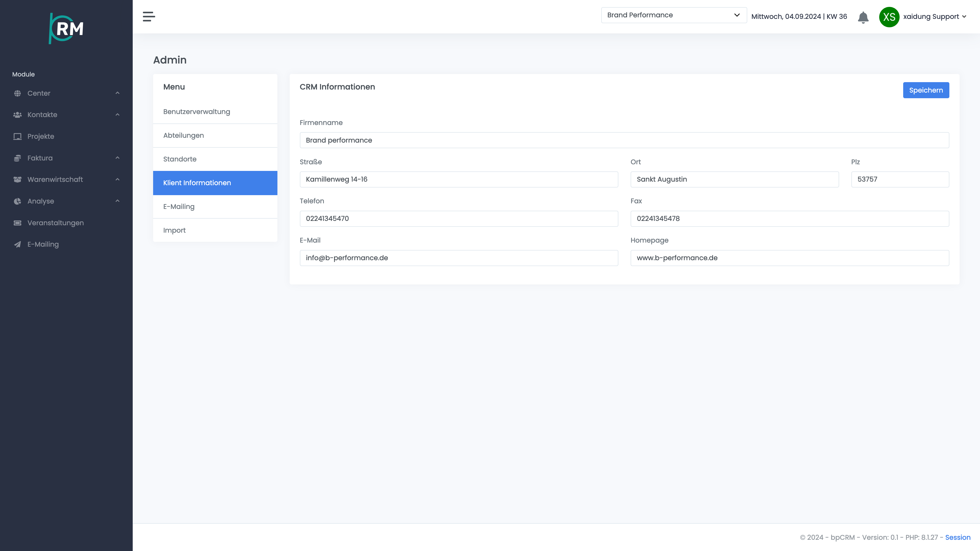Click the Warenwirtschaft box icon
The height and width of the screenshot is (551, 980).
pos(18,180)
